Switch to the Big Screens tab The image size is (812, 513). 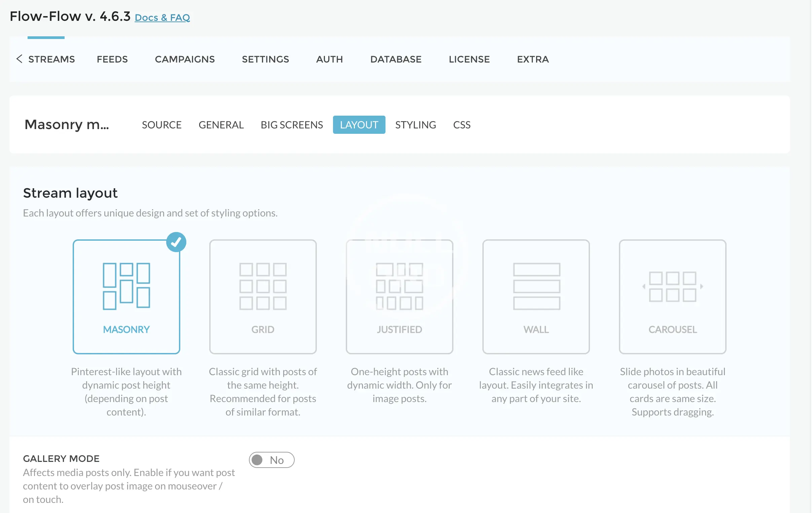292,125
